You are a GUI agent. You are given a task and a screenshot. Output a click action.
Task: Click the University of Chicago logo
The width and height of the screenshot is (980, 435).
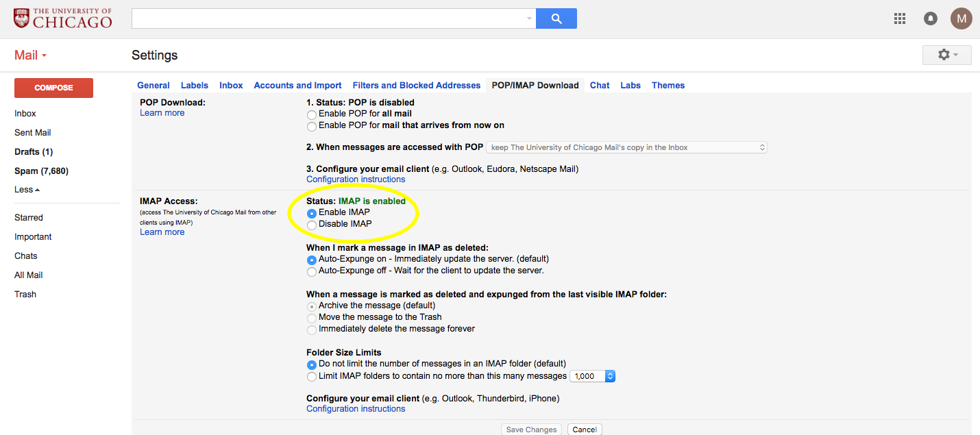coord(62,18)
